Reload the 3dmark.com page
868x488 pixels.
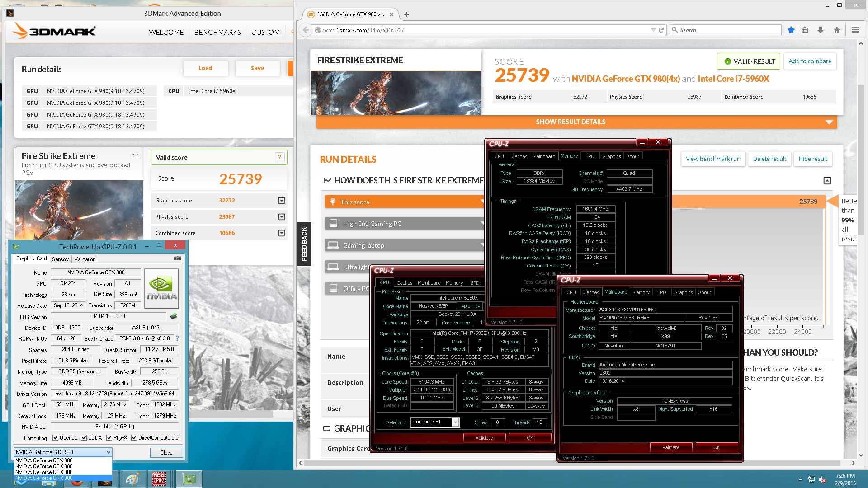(x=661, y=30)
